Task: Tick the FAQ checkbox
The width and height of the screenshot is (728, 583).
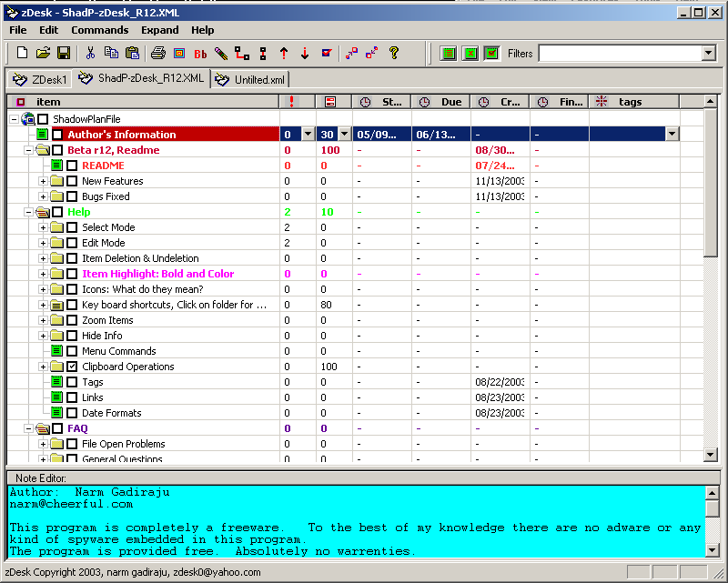Action: click(57, 428)
